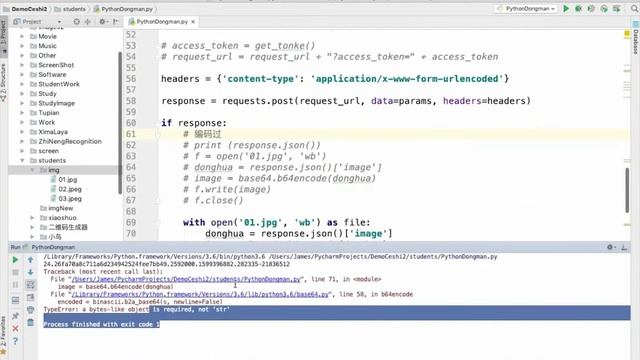This screenshot has height=360, width=640.
Task: Jump down the stack trace with down arrow
Action: pyautogui.click(x=30, y=272)
